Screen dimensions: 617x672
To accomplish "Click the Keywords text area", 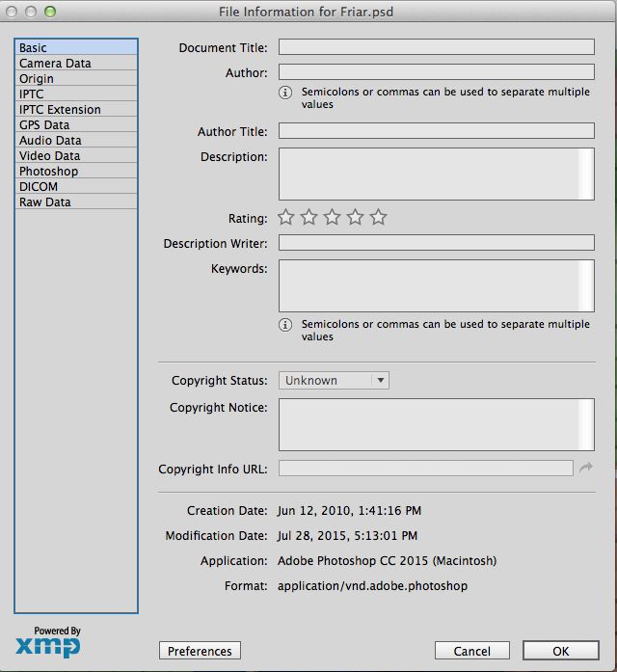I will [436, 285].
